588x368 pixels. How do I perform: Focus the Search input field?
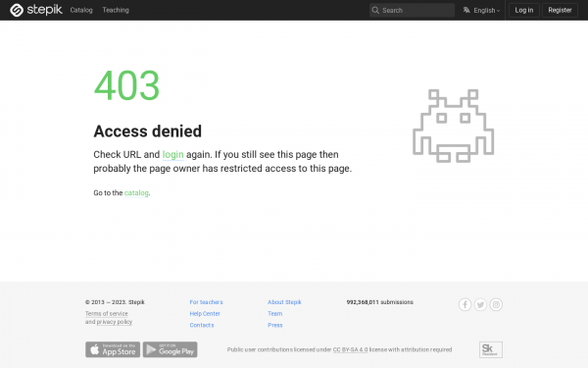click(x=412, y=10)
